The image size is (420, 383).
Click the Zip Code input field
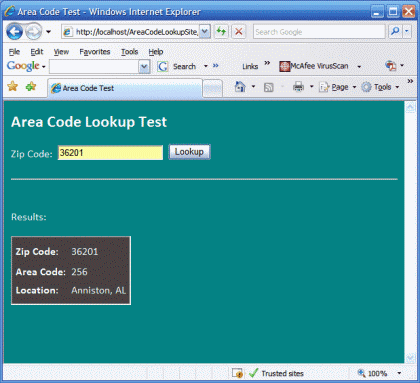(110, 153)
